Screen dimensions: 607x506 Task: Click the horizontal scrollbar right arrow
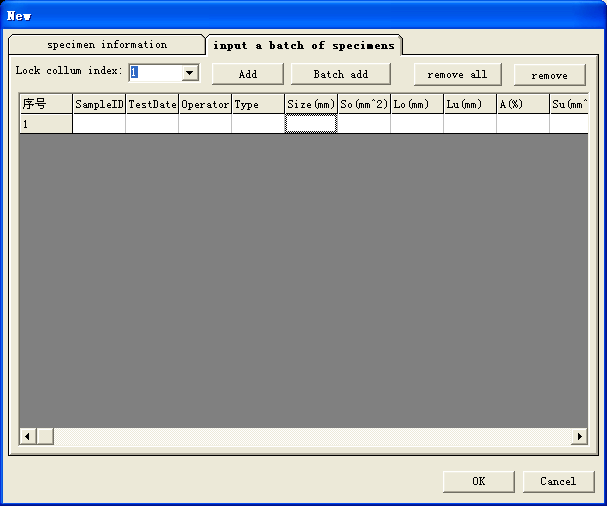tap(579, 437)
